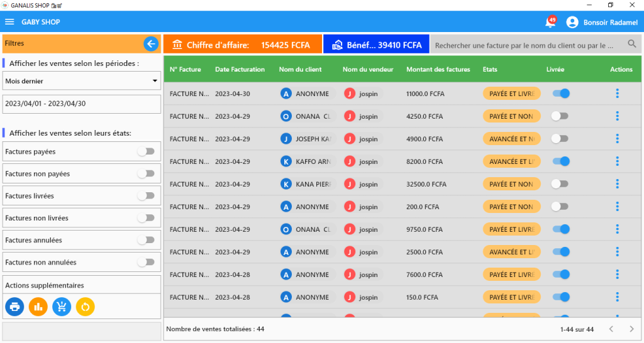Click the GABY SHOP title

coord(41,22)
